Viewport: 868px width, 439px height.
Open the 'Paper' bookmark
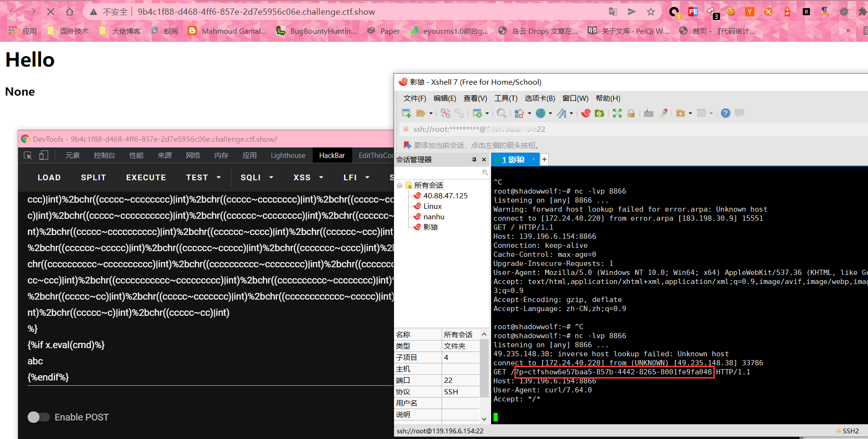click(383, 31)
